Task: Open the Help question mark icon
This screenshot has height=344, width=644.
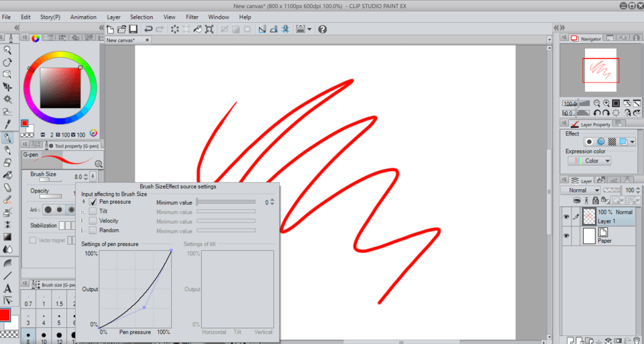Action: 323,30
